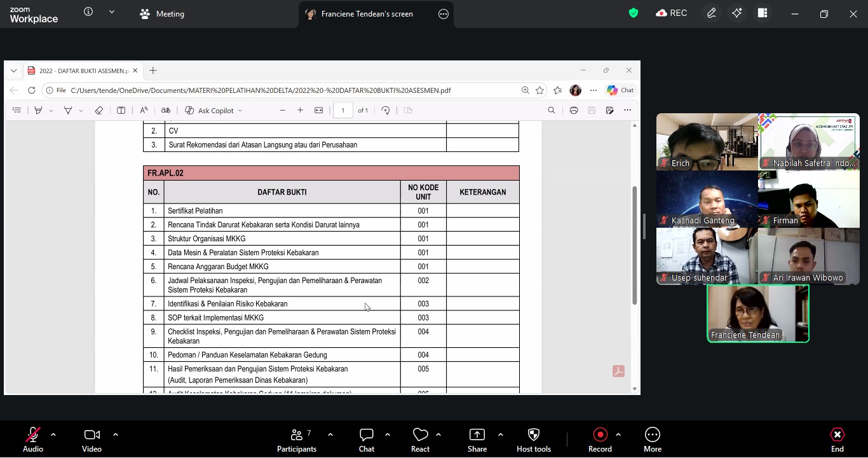
Task: Toggle the favorites star in the address bar
Action: click(540, 90)
